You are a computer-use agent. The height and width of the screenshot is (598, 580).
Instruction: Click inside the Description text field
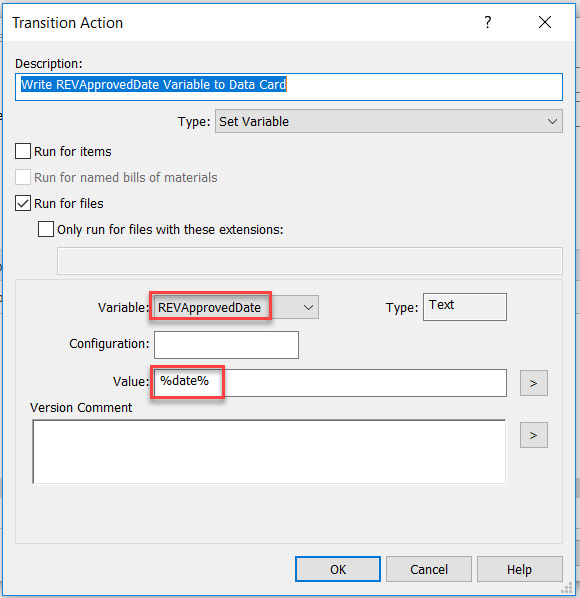coord(289,87)
